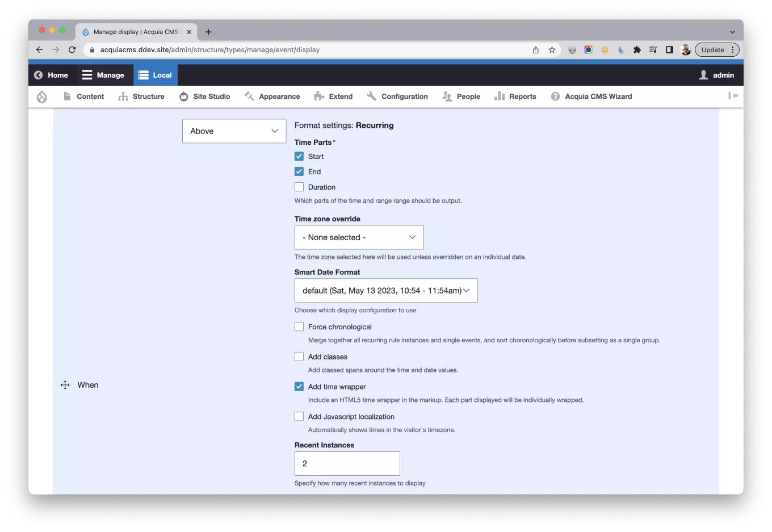Screen dimensions: 772x532
Task: Click the Recent Instances number field
Action: coord(347,463)
